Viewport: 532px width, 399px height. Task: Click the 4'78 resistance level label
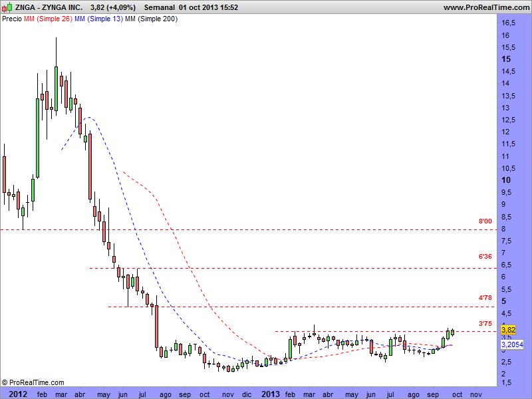(x=485, y=297)
